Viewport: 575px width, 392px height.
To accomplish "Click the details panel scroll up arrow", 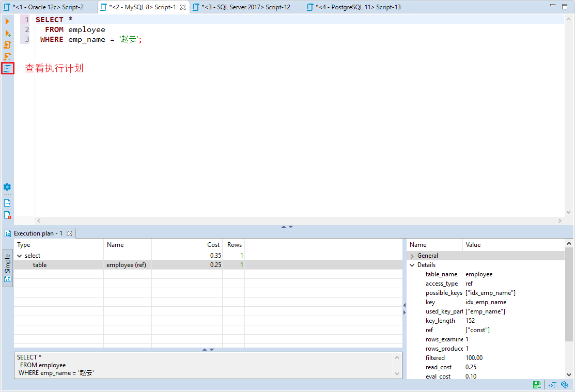I will pos(569,243).
